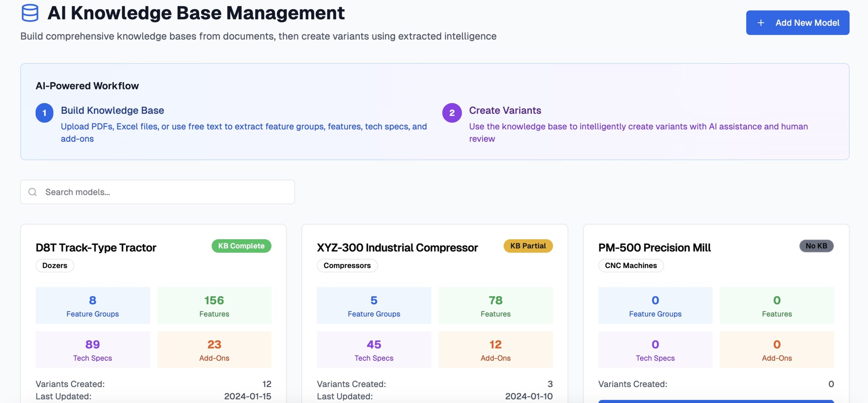The width and height of the screenshot is (868, 403).
Task: Open the D8T Track-Type Tractor card title
Action: click(x=96, y=248)
